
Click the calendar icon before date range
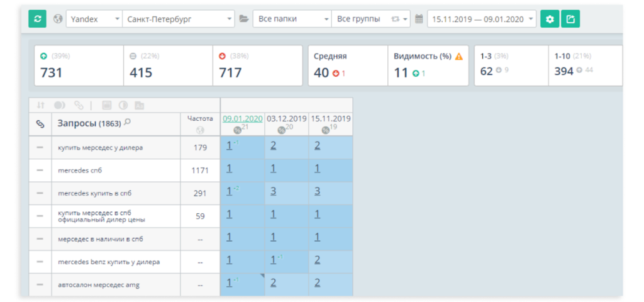click(x=419, y=19)
